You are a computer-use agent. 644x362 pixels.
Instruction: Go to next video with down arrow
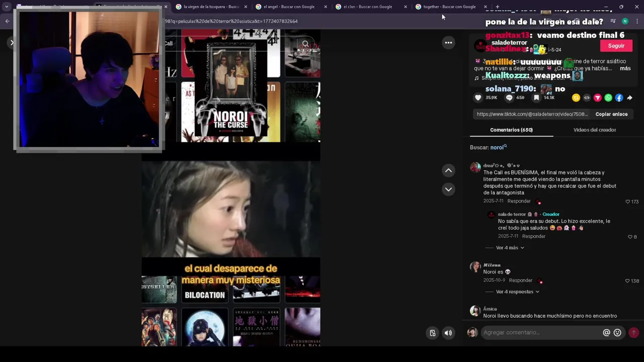point(448,189)
